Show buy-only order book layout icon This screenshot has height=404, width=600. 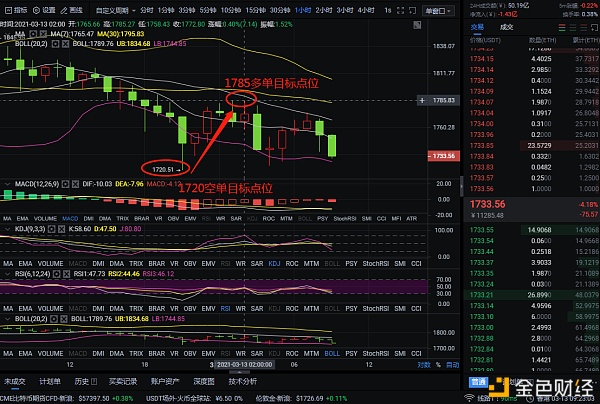coord(573,28)
